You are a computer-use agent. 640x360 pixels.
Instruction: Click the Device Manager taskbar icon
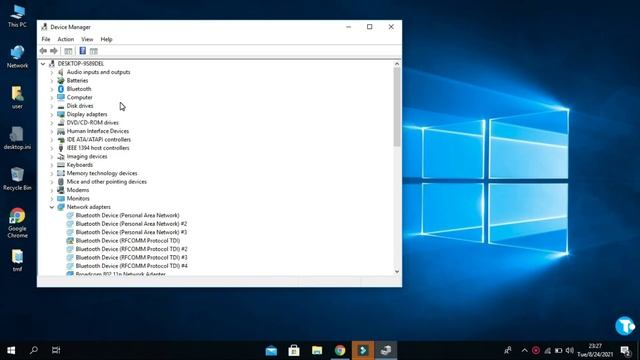pyautogui.click(x=386, y=350)
